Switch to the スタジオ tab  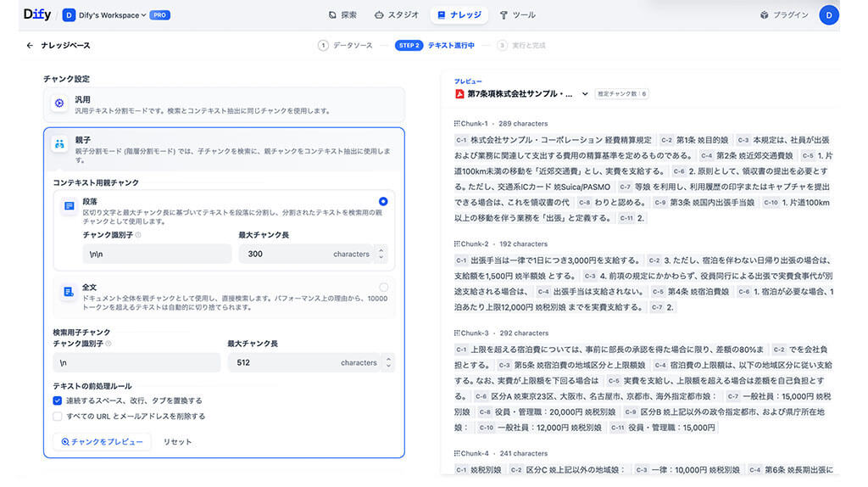pos(397,15)
